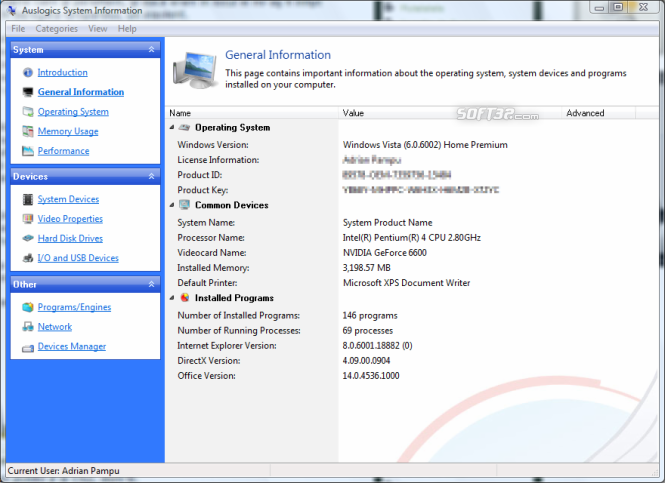The image size is (665, 483).
Task: Click the 3,198.57 MB memory value
Action: 366,268
